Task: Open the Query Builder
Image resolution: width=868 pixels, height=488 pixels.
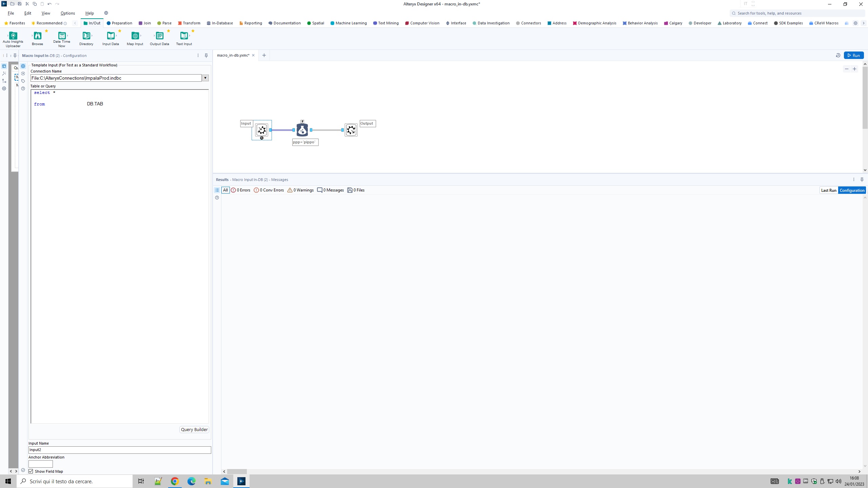Action: click(194, 429)
